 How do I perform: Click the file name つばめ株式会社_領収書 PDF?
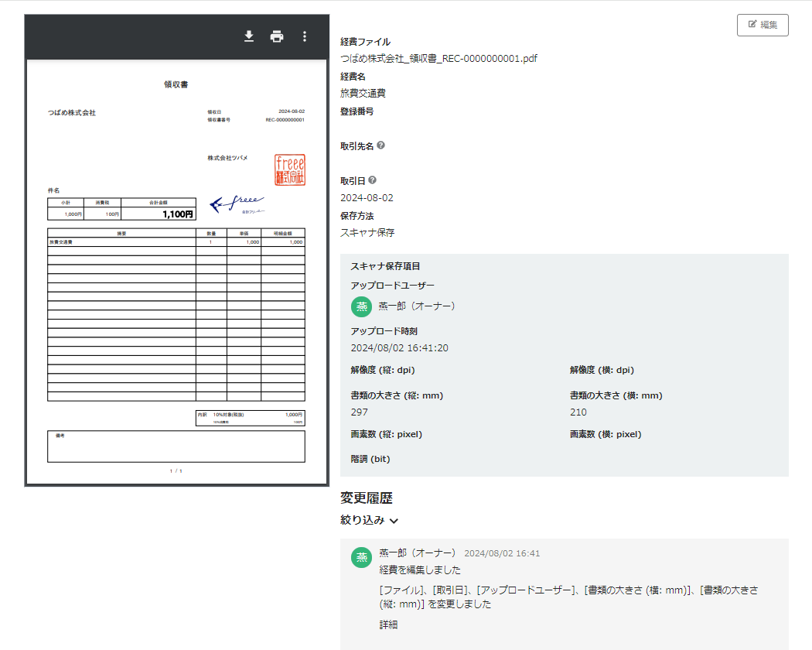(438, 58)
